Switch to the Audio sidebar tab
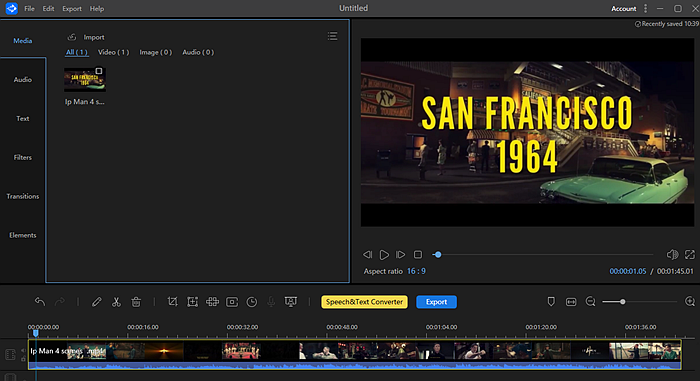Image resolution: width=700 pixels, height=381 pixels. (23, 80)
